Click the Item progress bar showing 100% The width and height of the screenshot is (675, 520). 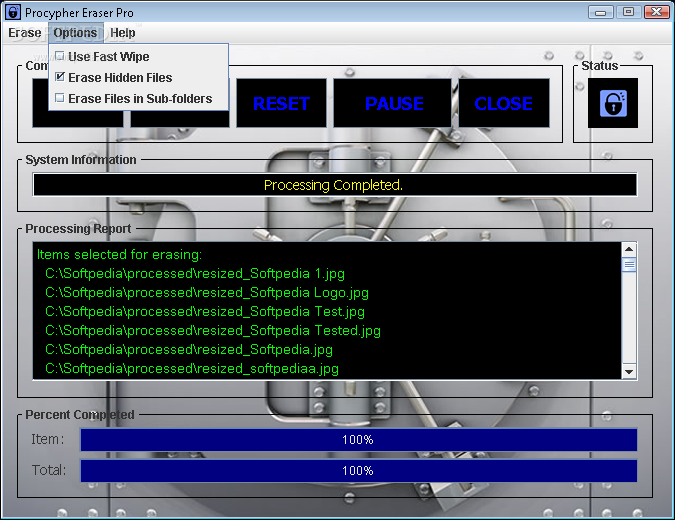click(359, 440)
